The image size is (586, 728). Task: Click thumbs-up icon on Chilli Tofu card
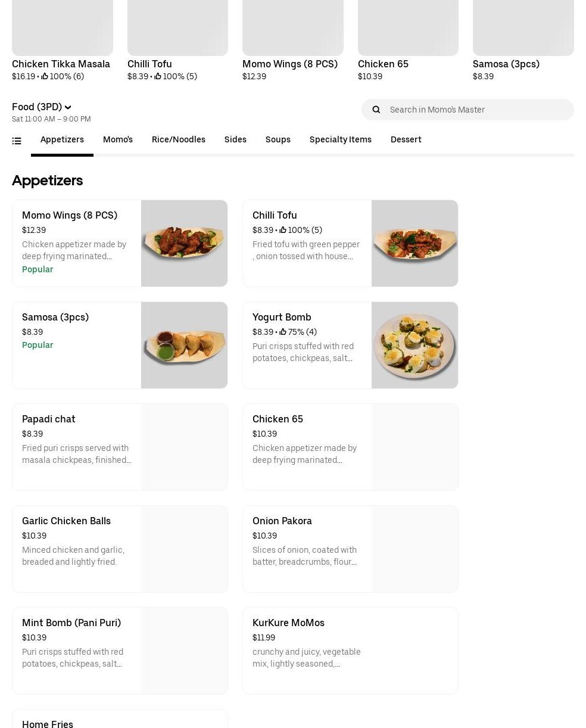click(x=283, y=230)
